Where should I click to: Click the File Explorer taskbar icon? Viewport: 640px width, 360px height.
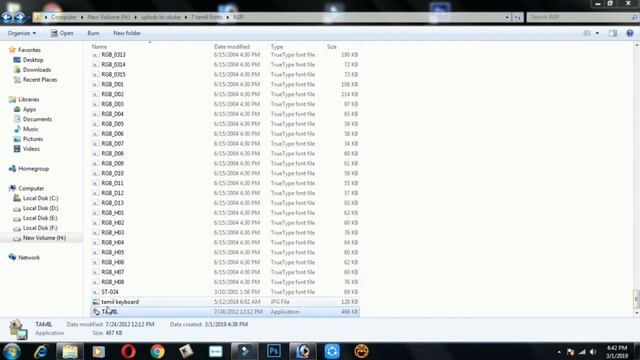(x=70, y=351)
